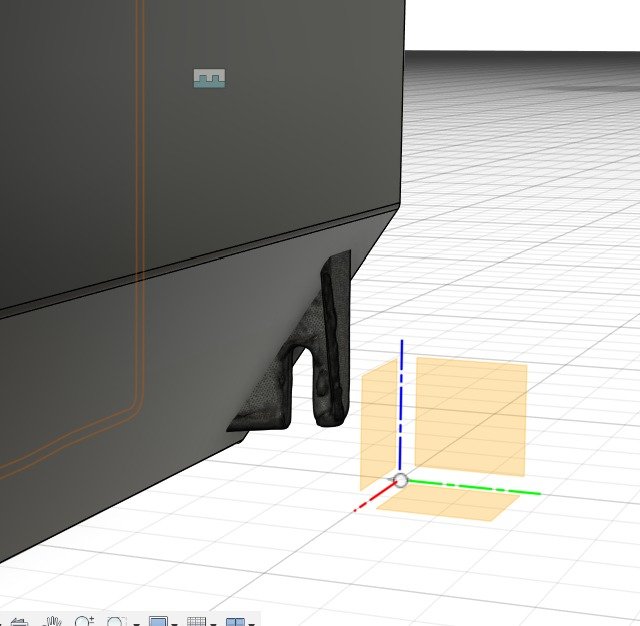The width and height of the screenshot is (640, 626).
Task: Select the large upright orange origin plane
Action: point(470,410)
